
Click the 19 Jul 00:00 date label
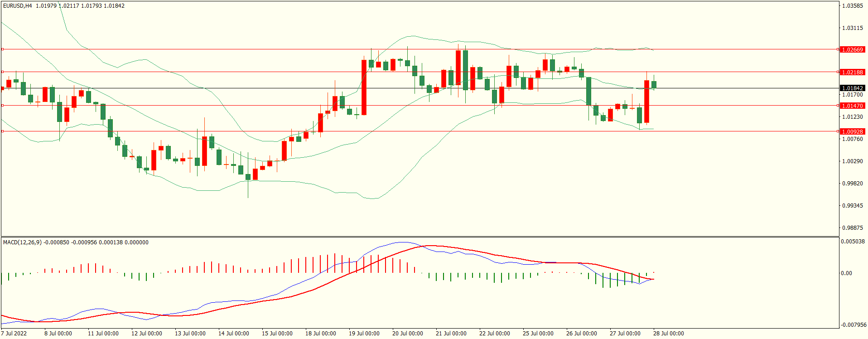click(364, 334)
